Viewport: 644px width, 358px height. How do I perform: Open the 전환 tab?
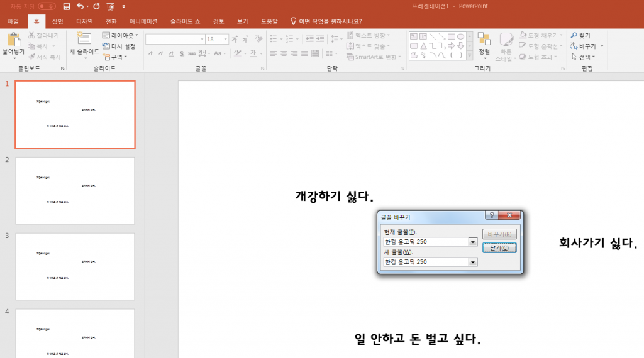(x=111, y=21)
